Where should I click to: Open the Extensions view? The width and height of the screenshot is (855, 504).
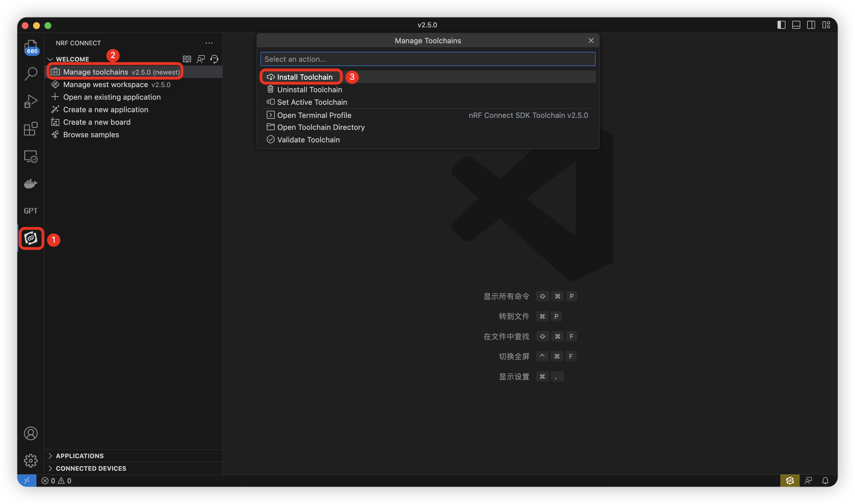point(31,129)
